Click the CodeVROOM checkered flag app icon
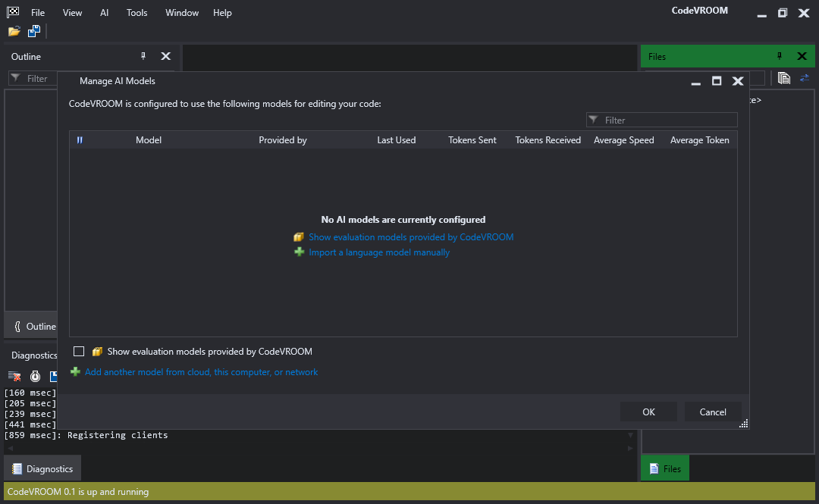This screenshot has width=819, height=504. pos(13,11)
